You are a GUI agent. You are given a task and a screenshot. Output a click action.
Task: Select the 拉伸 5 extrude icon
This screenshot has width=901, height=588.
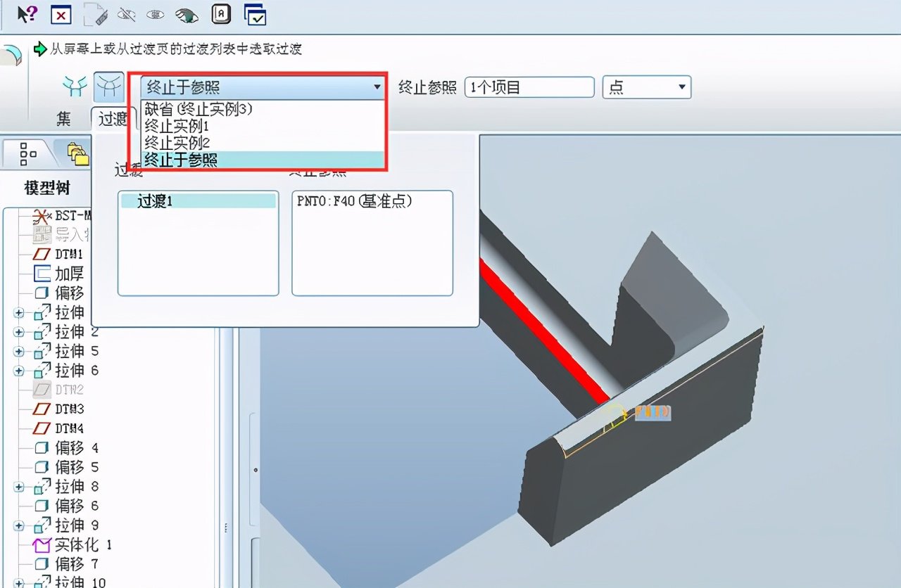(x=42, y=351)
